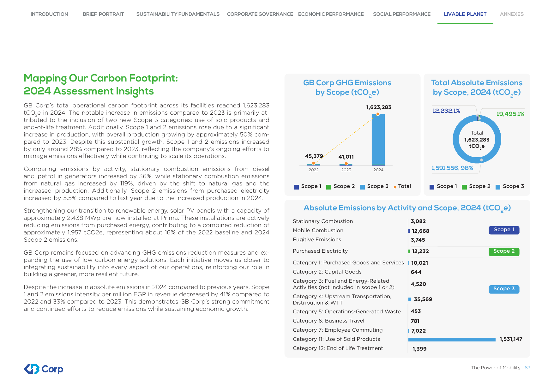Switch to ECONOMIC PERFORMANCE tab
Viewport: 554px width, 392px height.
331,14
